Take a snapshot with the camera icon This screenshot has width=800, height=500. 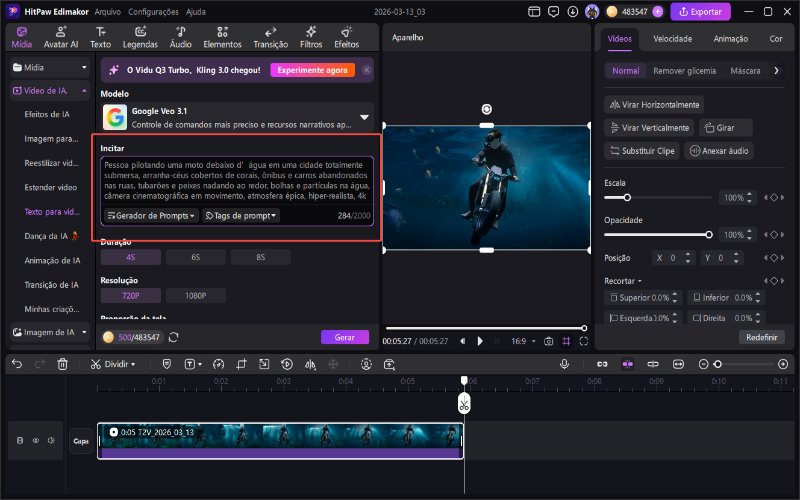pyautogui.click(x=548, y=341)
